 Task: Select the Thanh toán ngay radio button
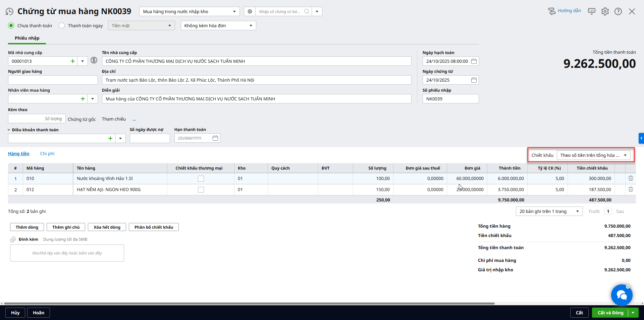62,26
